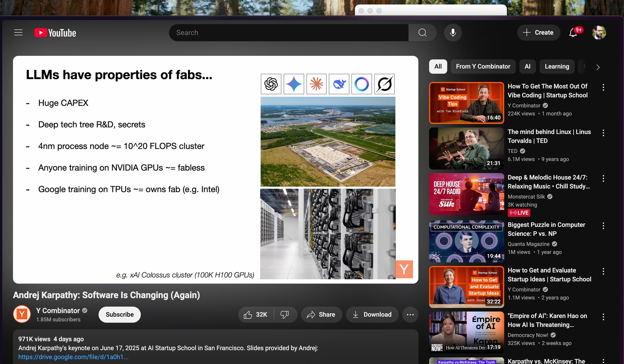Open the user account avatar menu
Screen dimensions: 624x364
tap(599, 32)
